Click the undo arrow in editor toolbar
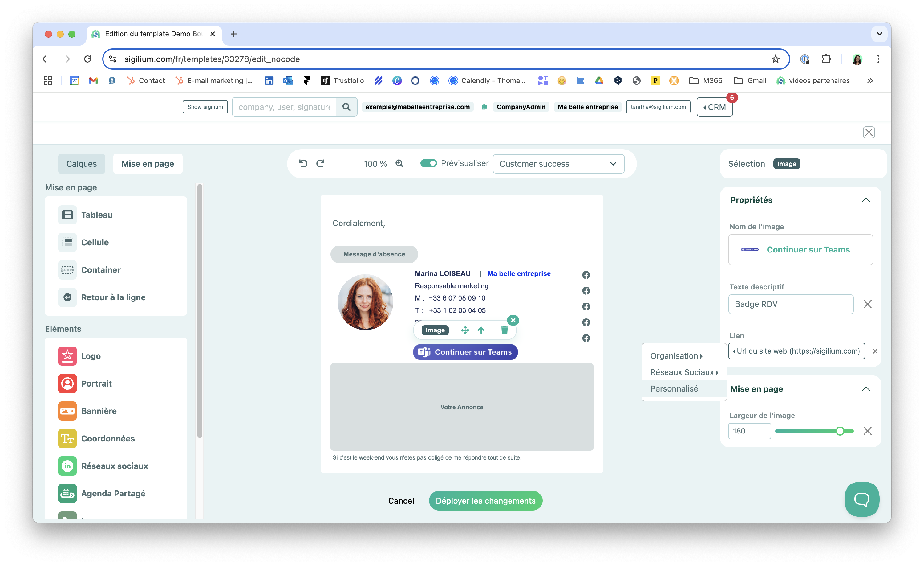This screenshot has width=924, height=566. [x=303, y=164]
